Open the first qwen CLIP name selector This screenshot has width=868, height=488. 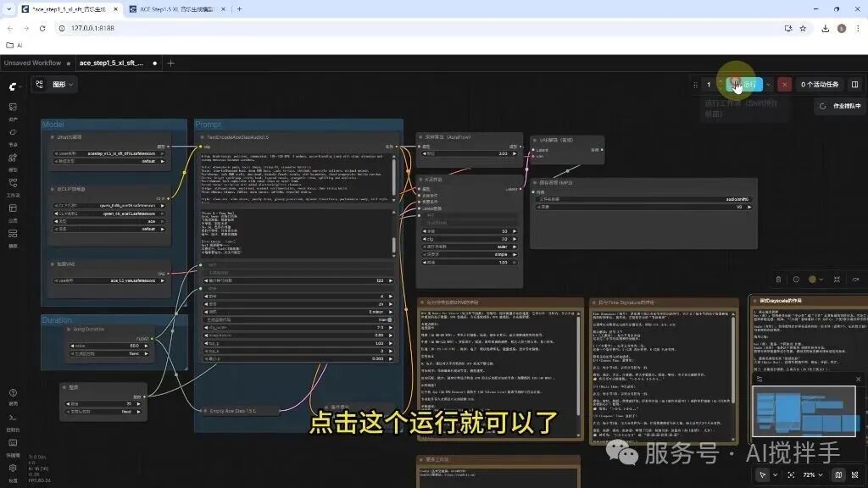click(x=109, y=205)
